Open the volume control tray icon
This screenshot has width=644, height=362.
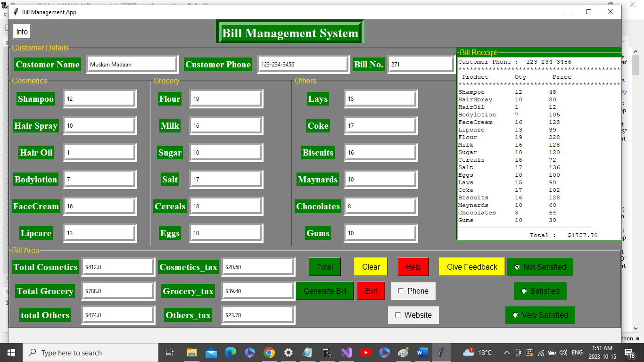pos(563,352)
